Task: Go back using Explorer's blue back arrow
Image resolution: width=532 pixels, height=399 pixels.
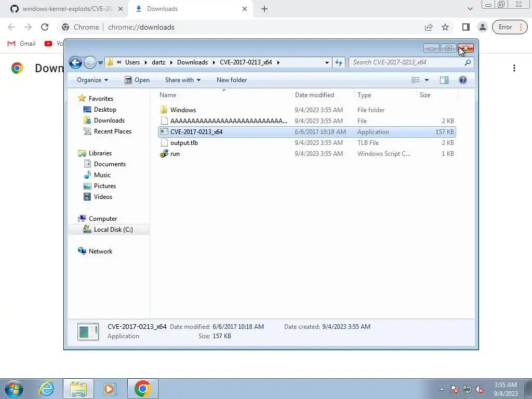Action: [x=75, y=62]
